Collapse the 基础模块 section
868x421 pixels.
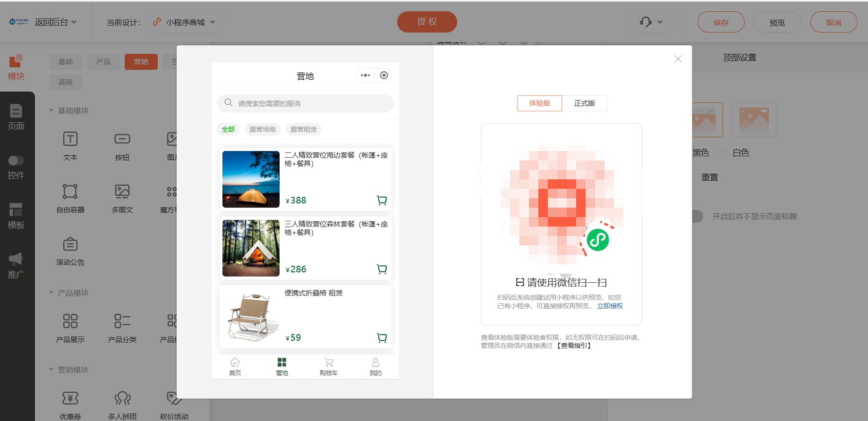coord(69,110)
